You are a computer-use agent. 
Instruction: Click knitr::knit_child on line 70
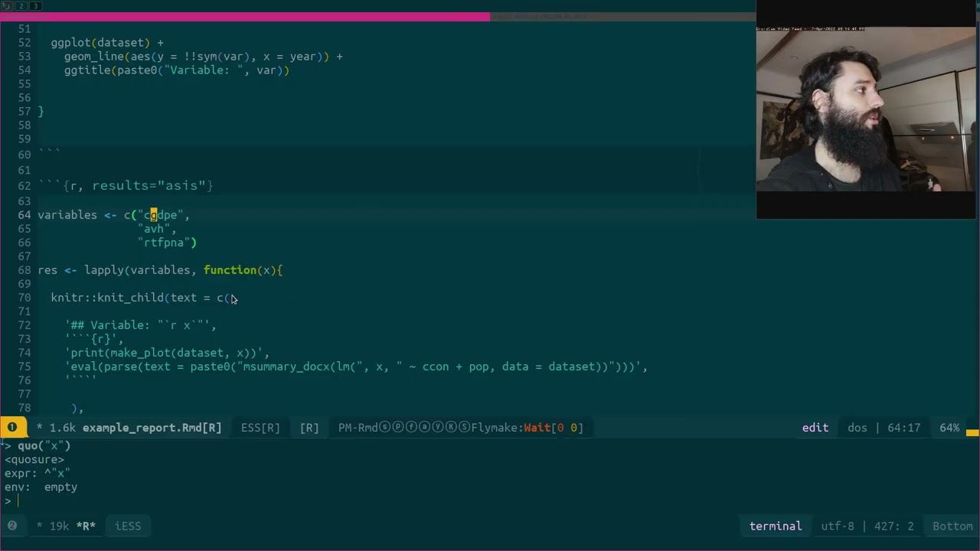[x=107, y=298]
